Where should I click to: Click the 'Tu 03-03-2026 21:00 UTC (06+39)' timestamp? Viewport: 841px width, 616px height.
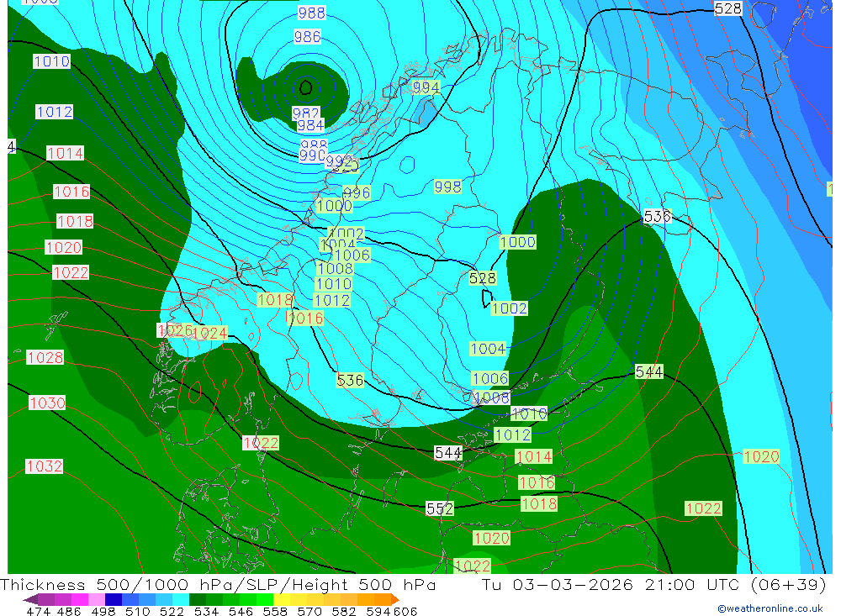[653, 584]
